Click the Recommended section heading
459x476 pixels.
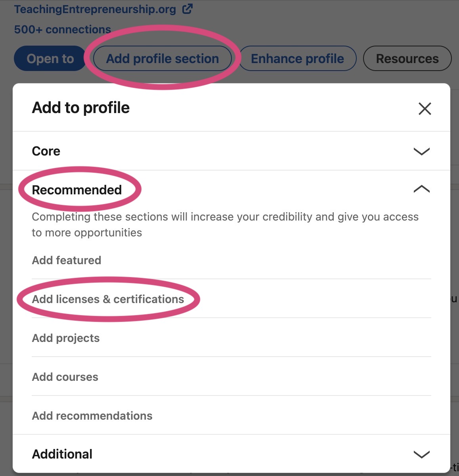[77, 190]
